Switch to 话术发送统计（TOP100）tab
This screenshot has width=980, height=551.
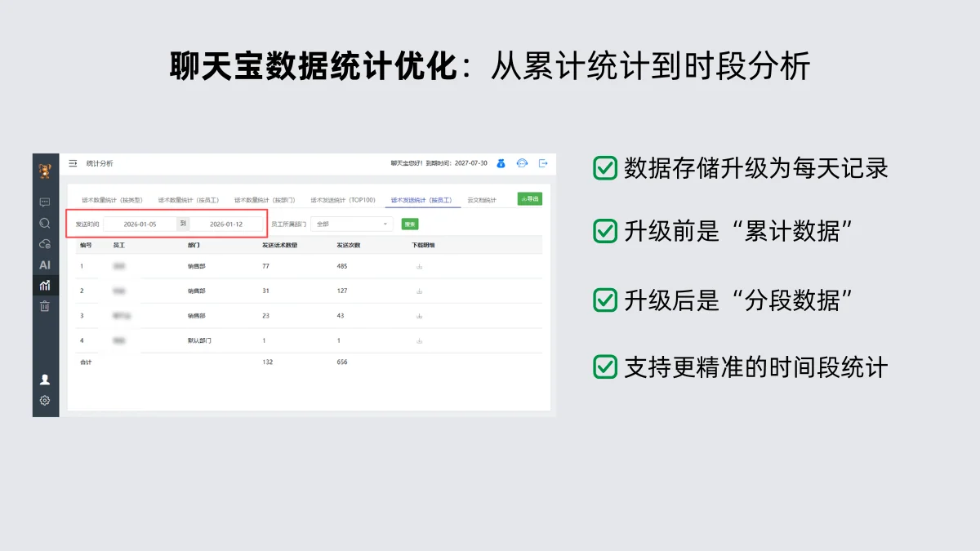pyautogui.click(x=343, y=200)
